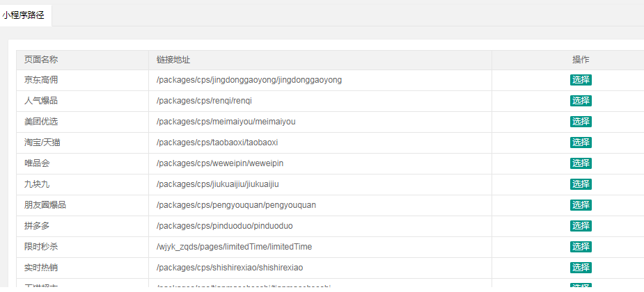
Task: Click 选择 button for 人气爆品
Action: 581,101
